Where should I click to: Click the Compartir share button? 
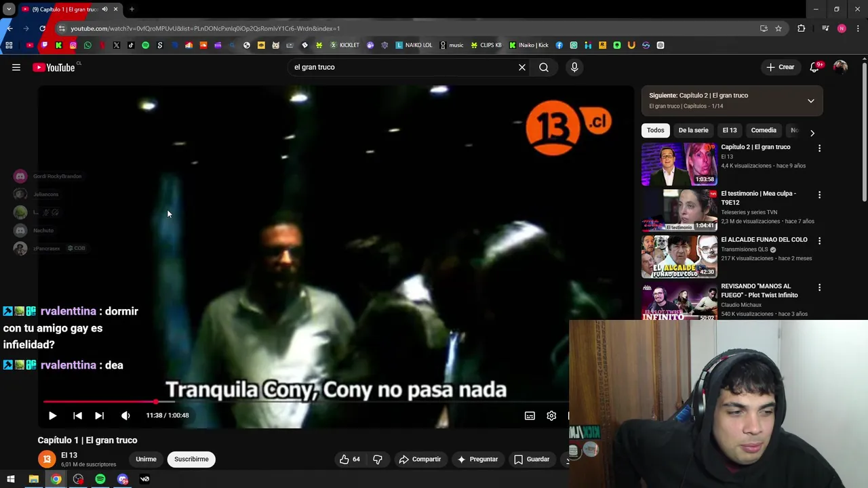(420, 460)
